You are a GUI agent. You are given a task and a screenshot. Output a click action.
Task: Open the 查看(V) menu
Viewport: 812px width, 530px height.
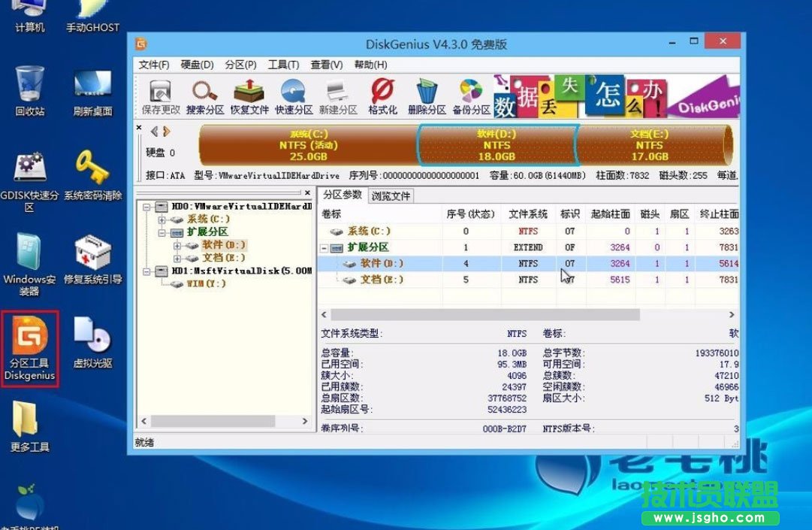[x=324, y=64]
